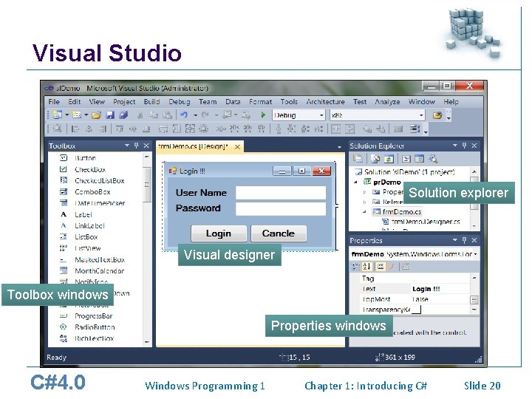Select the CheckBox control in Toolbox

[90, 169]
